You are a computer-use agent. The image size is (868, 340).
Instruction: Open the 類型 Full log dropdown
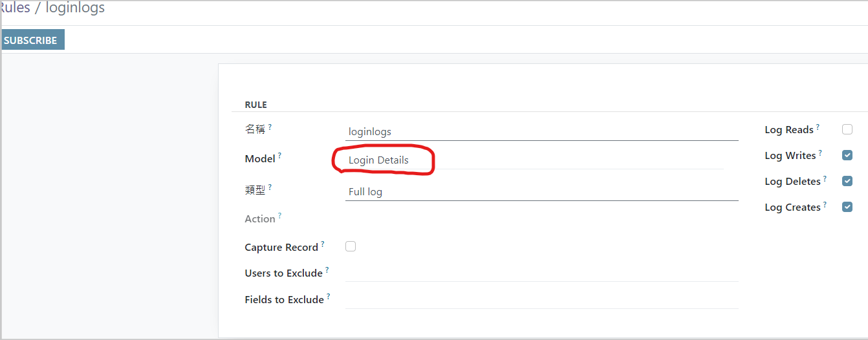(x=541, y=192)
